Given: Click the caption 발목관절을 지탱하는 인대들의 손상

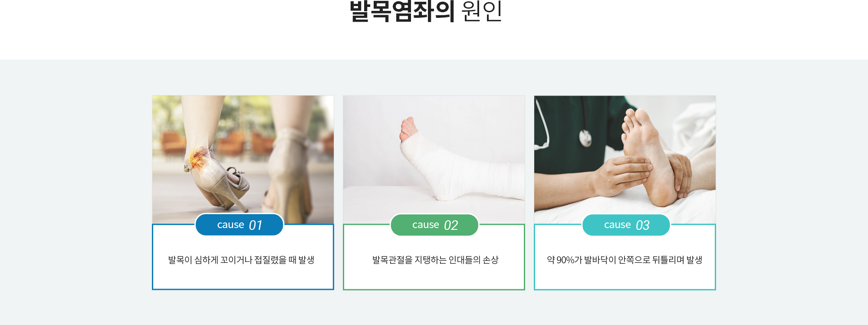Looking at the screenshot, I should click(435, 260).
